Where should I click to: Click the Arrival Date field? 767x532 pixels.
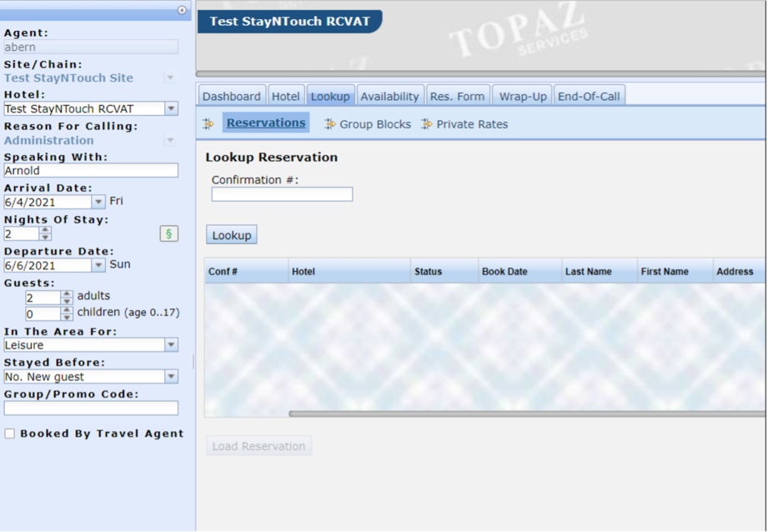click(48, 202)
